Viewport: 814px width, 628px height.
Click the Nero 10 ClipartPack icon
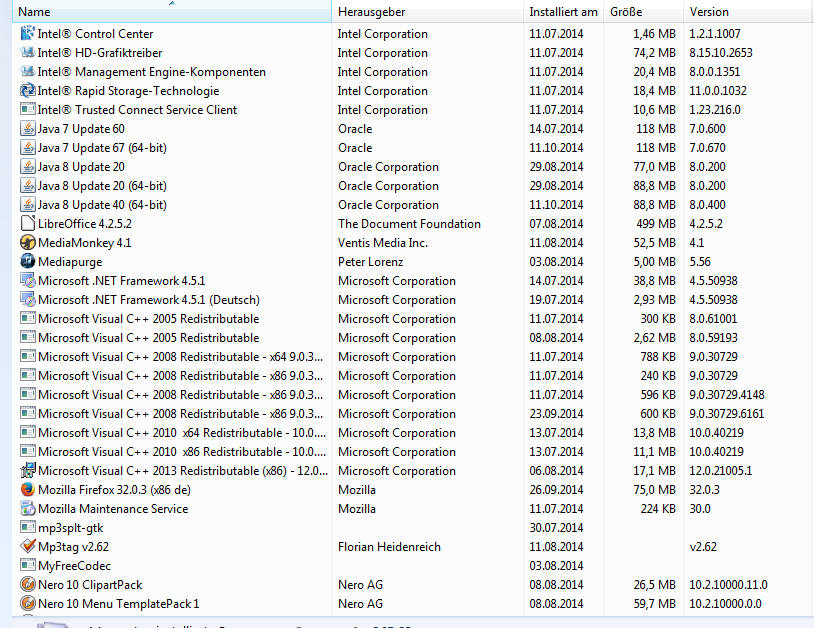pos(28,584)
